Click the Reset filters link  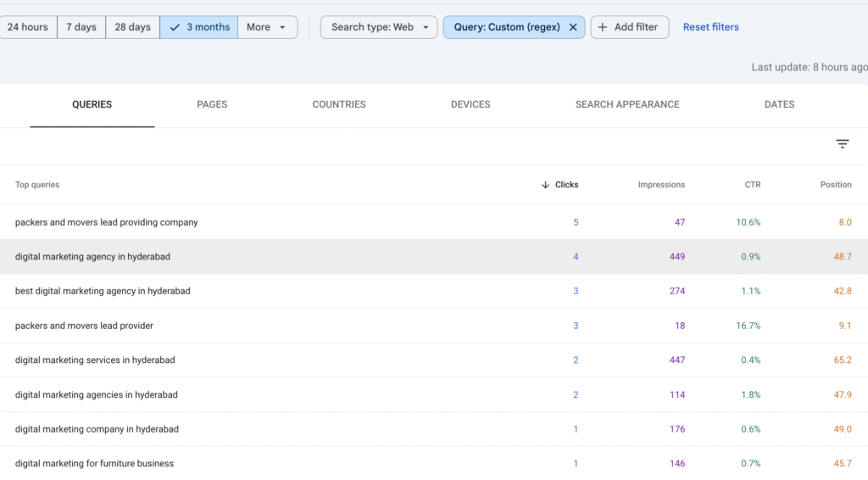(x=710, y=27)
